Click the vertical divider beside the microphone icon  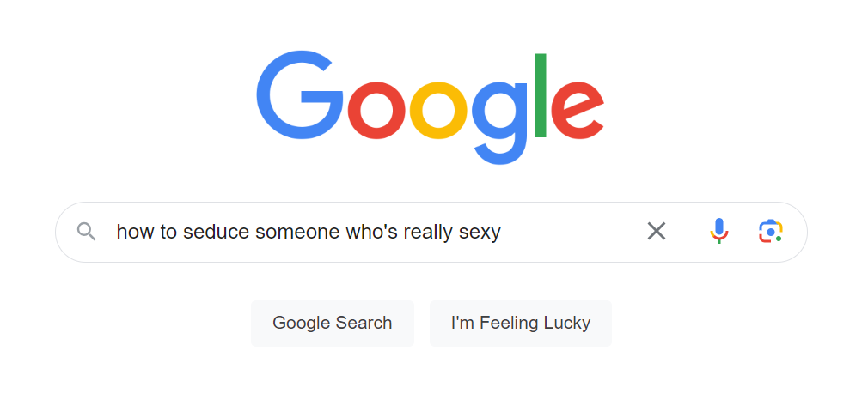[x=688, y=231]
